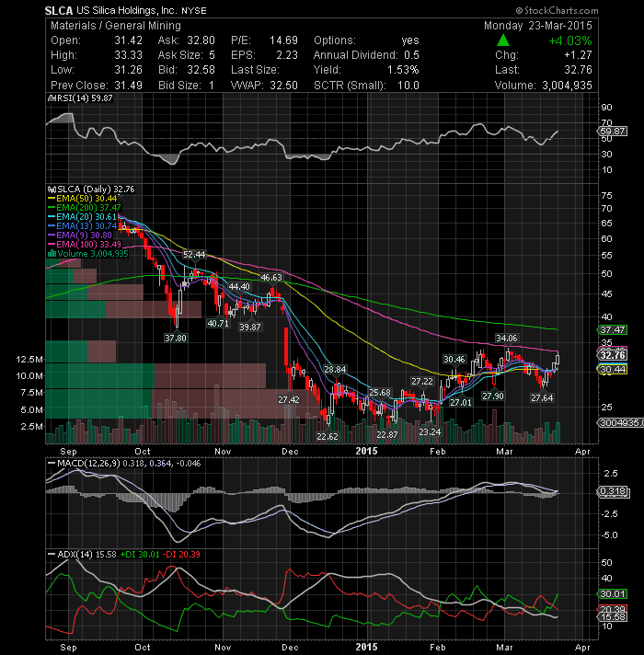Click the EPS value 2.23
The width and height of the screenshot is (644, 655).
(287, 55)
